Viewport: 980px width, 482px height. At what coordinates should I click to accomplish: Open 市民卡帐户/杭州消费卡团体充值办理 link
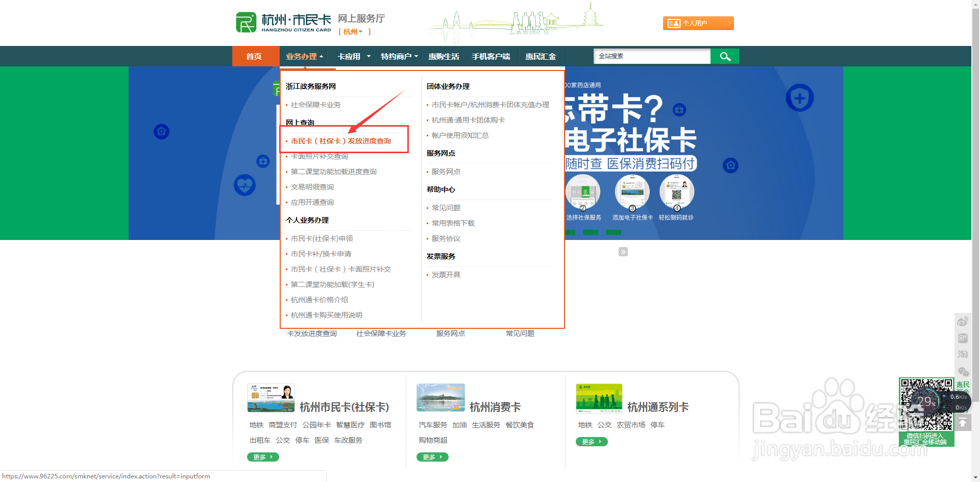491,105
